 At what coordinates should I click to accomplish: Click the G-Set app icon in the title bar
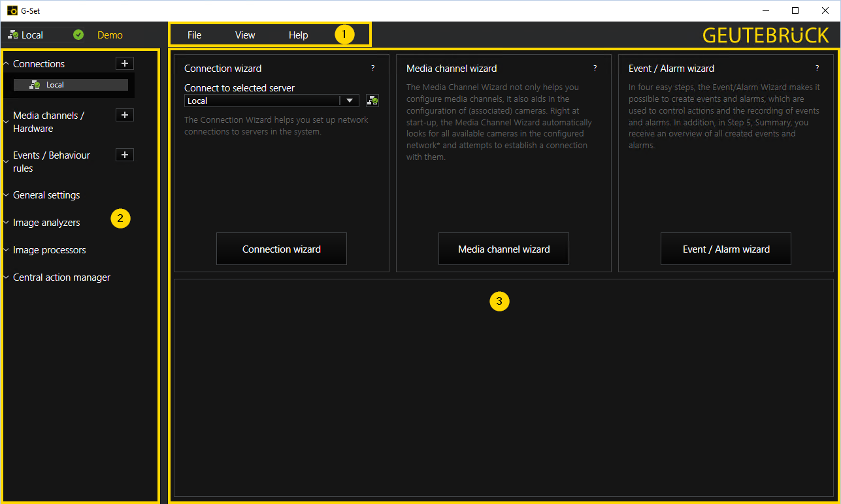(12, 10)
